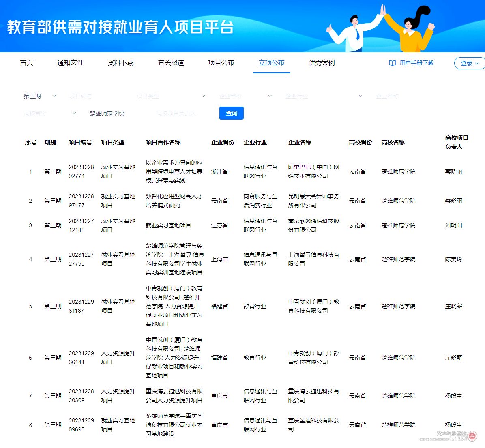Select the 优秀案例 navigation tab
The height and width of the screenshot is (448, 485).
click(322, 63)
